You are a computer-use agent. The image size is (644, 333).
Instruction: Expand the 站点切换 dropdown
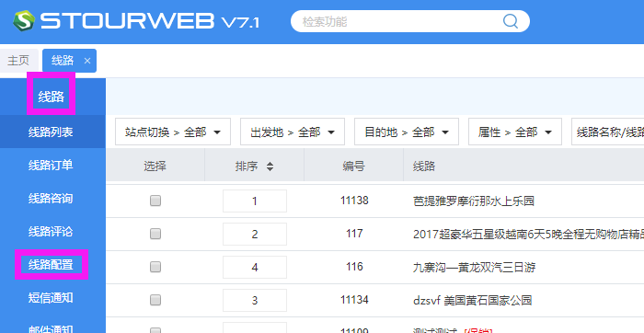pyautogui.click(x=173, y=132)
